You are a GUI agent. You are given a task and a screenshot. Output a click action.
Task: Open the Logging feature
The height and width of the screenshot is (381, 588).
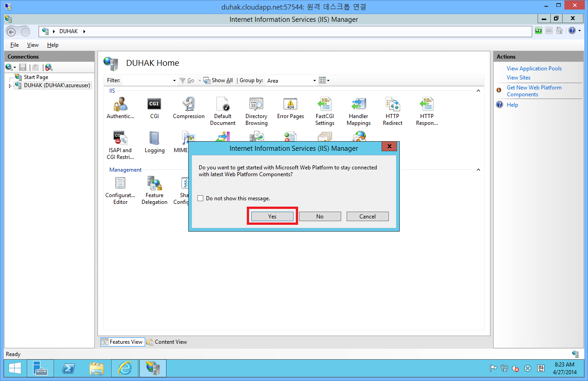[x=154, y=143]
